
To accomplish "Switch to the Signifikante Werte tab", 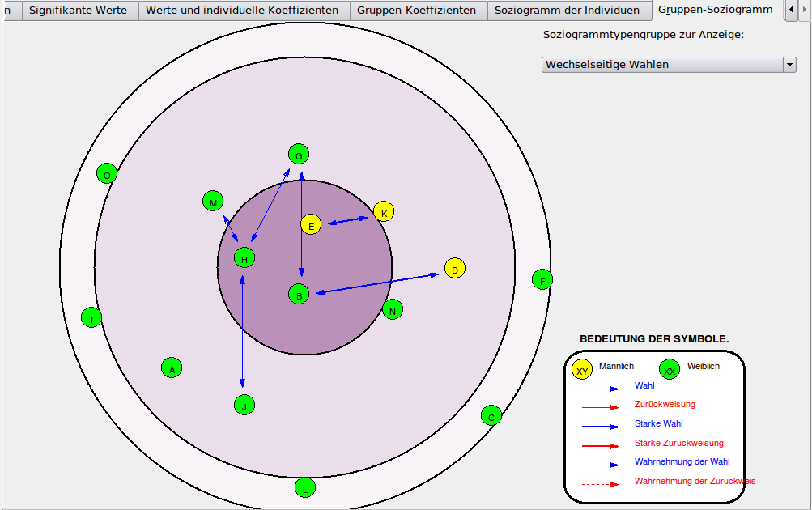I will click(x=79, y=11).
